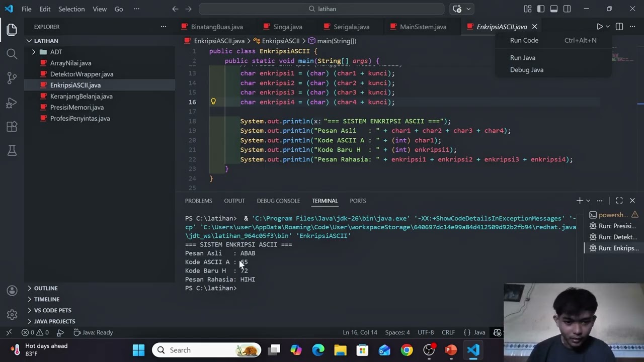Screen dimensions: 644x362
Task: Open ProfesiPenyintas.java in the explorer
Action: (80, 118)
